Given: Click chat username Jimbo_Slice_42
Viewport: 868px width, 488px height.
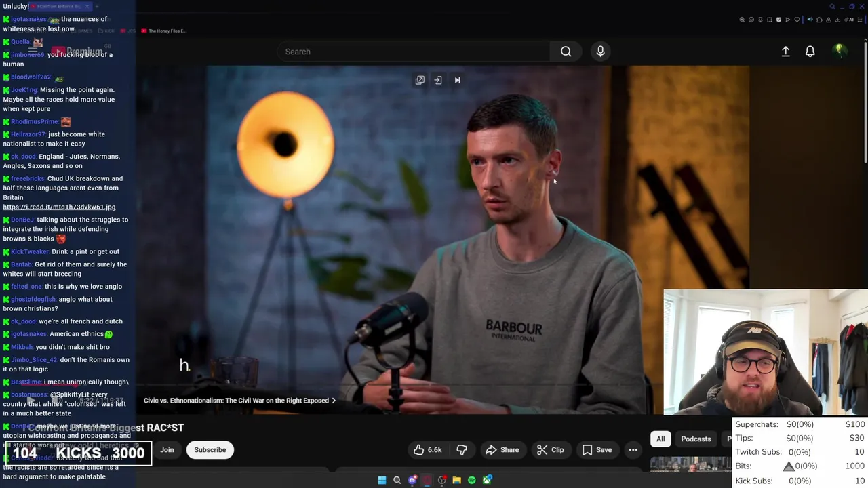Looking at the screenshot, I should [x=34, y=360].
